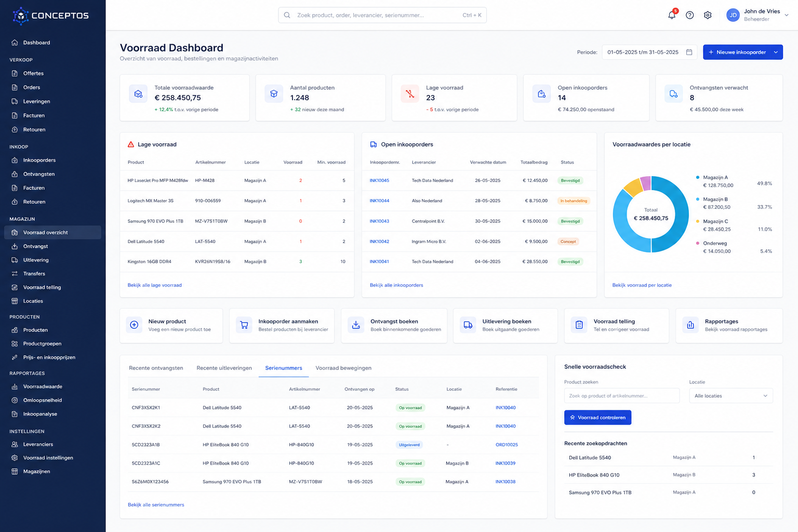The height and width of the screenshot is (532, 798).
Task: Open settings gear icon in header
Action: [708, 15]
